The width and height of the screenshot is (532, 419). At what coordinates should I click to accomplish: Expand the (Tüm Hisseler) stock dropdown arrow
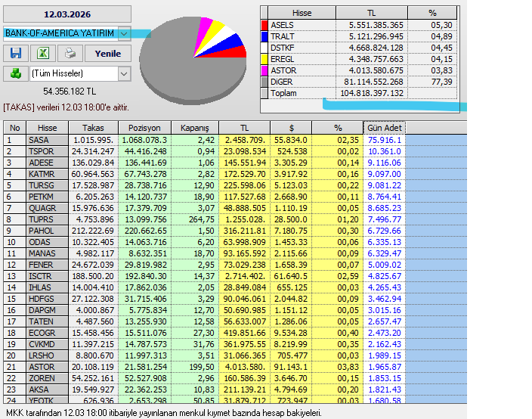pos(124,73)
